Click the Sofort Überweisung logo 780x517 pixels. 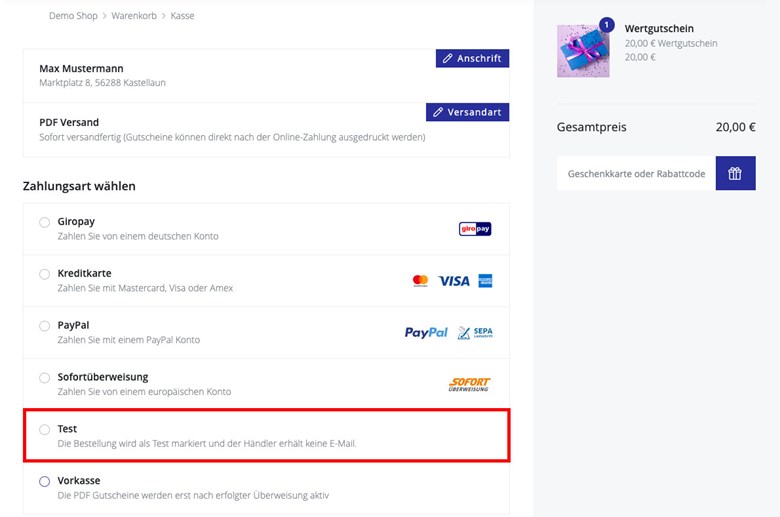tap(469, 384)
